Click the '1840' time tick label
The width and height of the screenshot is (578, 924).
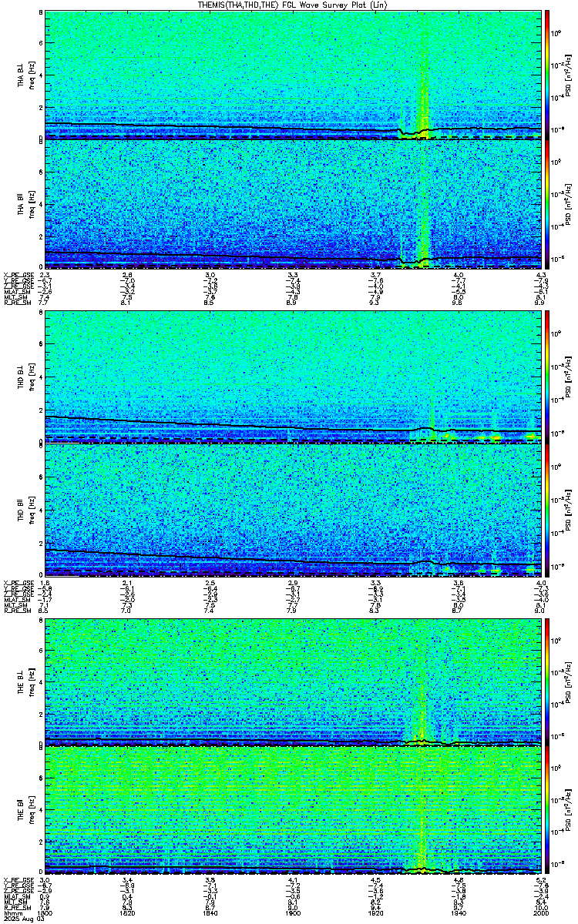point(210,912)
